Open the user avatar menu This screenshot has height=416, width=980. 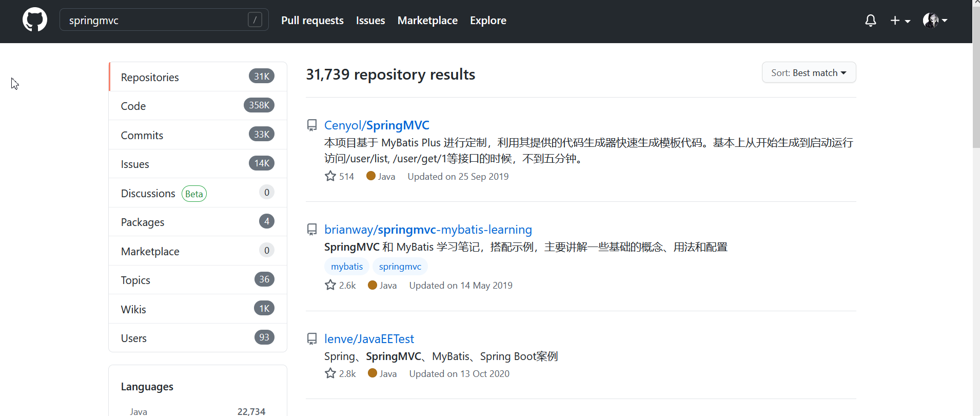(935, 21)
